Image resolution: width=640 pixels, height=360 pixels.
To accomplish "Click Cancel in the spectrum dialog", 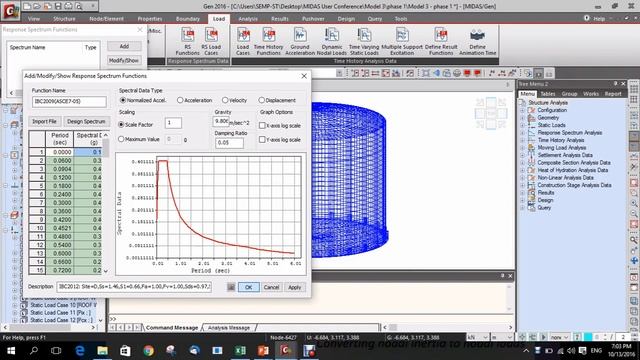I will pos(271,287).
